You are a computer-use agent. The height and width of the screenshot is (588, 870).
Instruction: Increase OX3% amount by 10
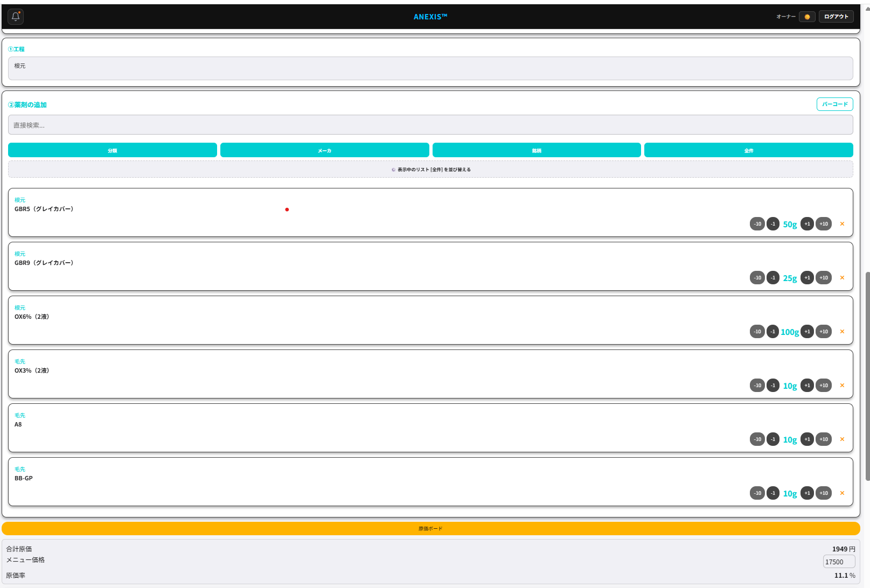[x=824, y=386]
